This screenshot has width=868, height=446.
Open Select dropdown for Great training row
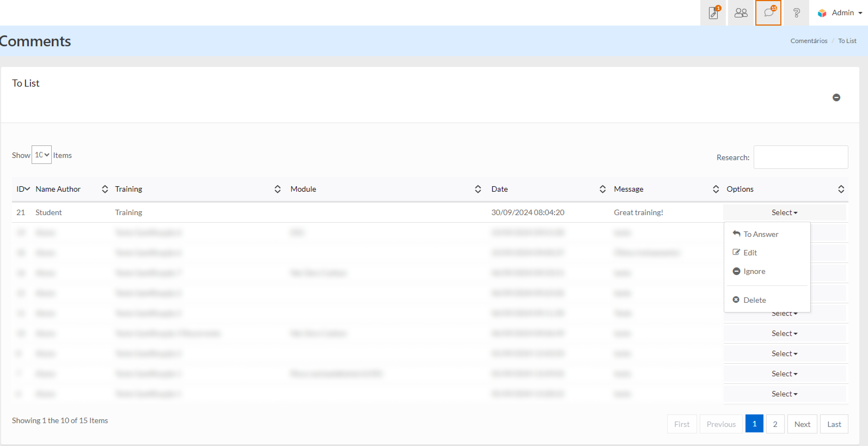point(784,213)
